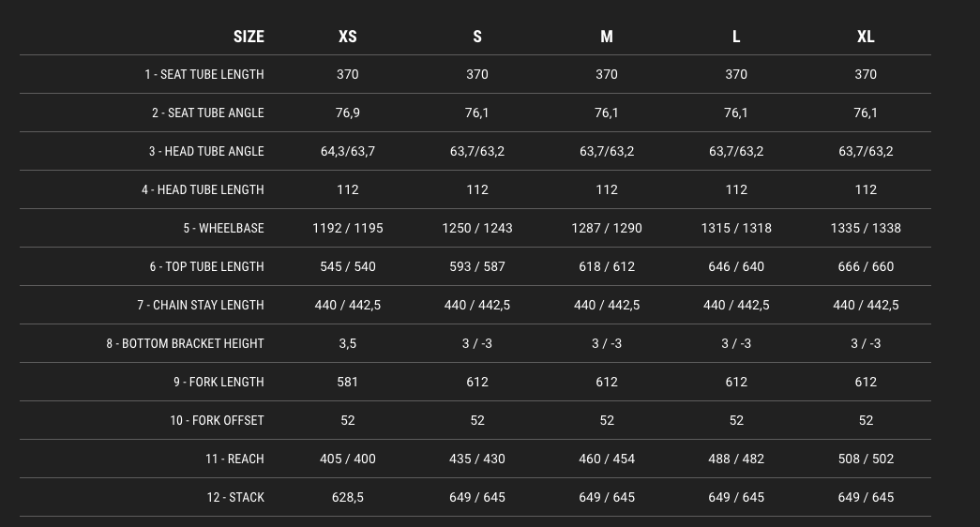Select the L size column header

tap(736, 37)
